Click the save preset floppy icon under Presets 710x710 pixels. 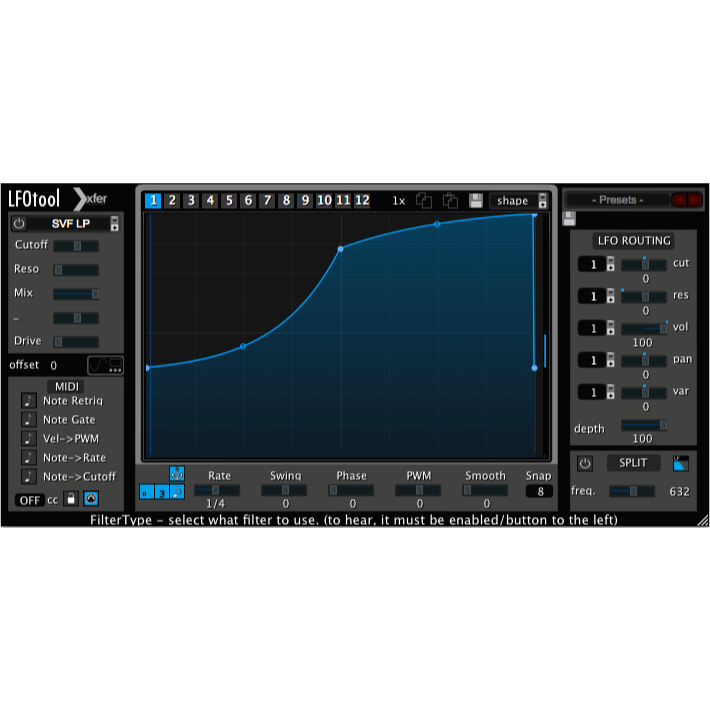[x=569, y=219]
